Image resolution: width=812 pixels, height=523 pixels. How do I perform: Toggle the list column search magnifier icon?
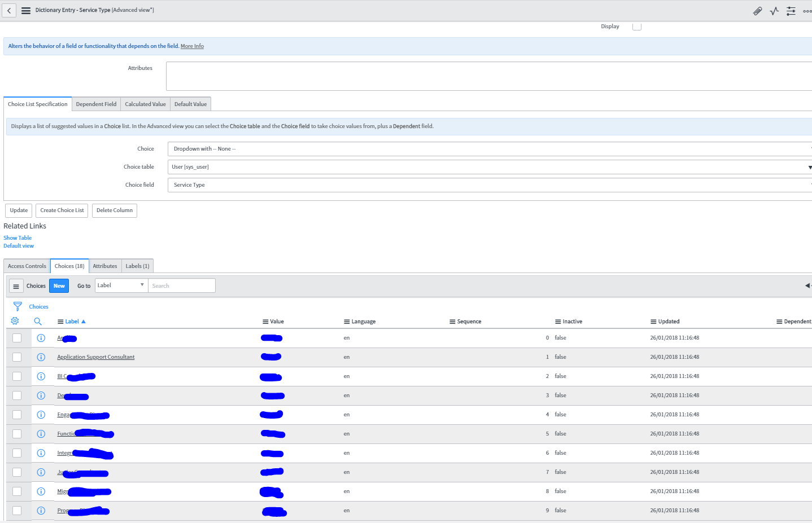point(38,322)
